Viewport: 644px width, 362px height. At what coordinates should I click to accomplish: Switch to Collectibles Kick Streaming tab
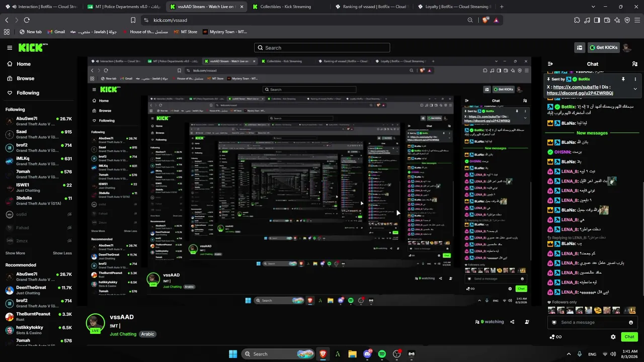click(288, 7)
